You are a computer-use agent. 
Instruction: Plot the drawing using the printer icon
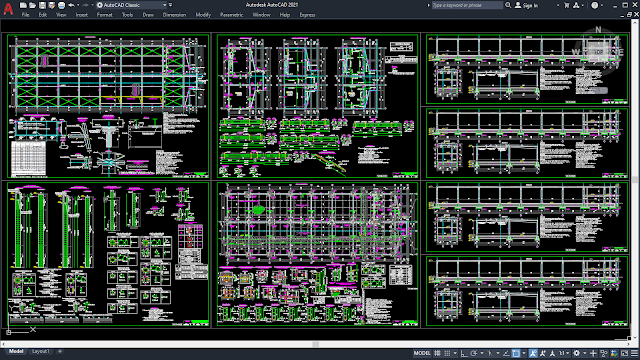[x=61, y=5]
